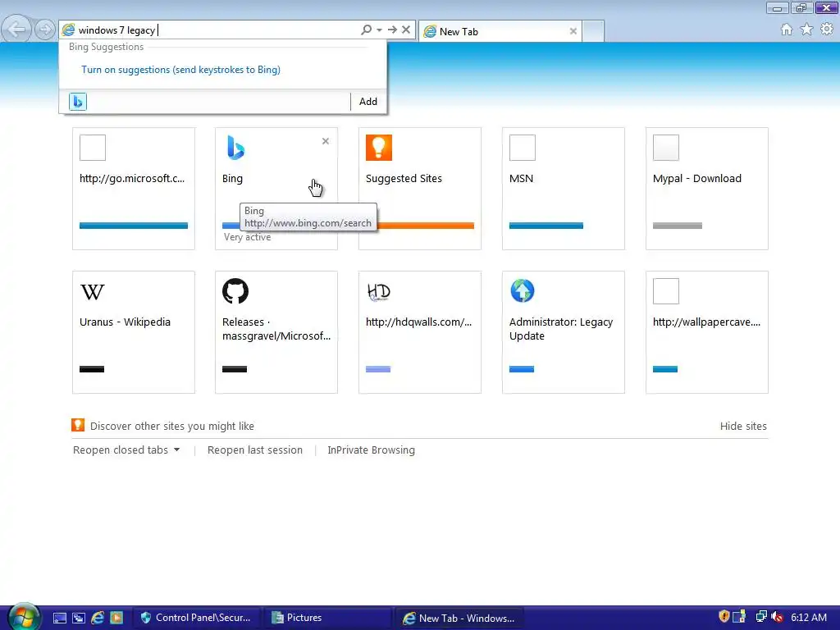The image size is (840, 630).
Task: Click the 6:12 AM clock
Action: pyautogui.click(x=808, y=618)
